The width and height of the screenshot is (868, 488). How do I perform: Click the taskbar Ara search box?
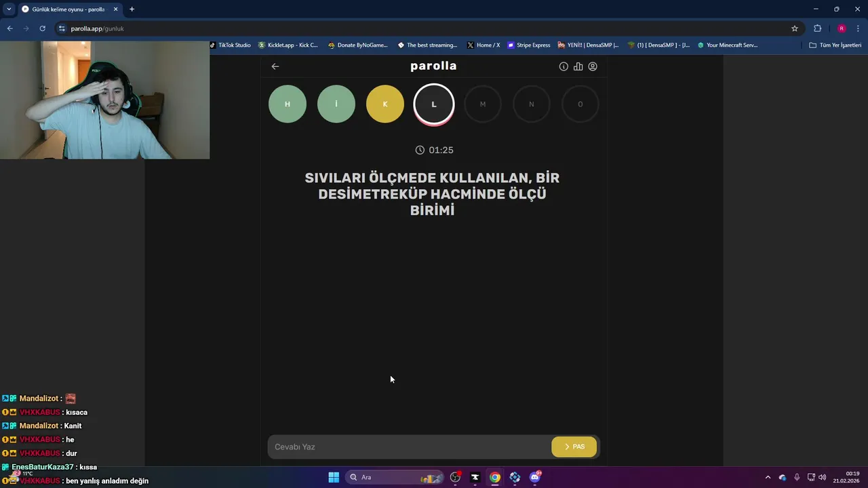click(395, 477)
